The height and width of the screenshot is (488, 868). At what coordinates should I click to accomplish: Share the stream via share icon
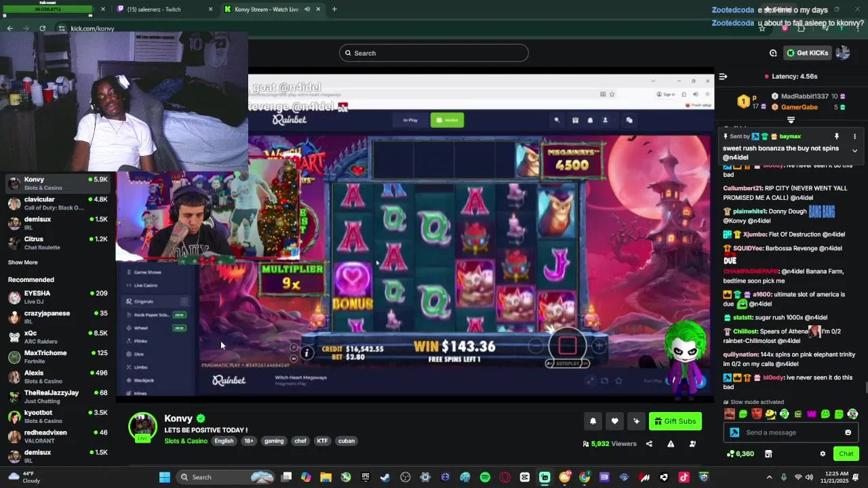[649, 444]
